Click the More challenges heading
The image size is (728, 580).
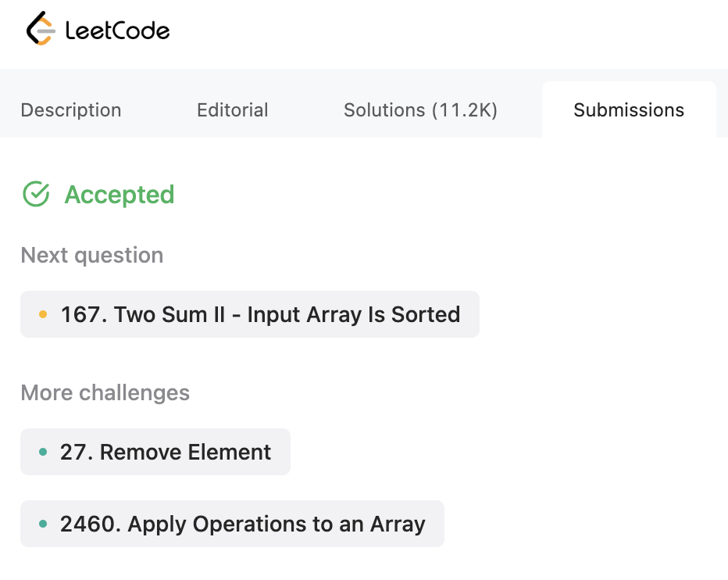pos(105,392)
